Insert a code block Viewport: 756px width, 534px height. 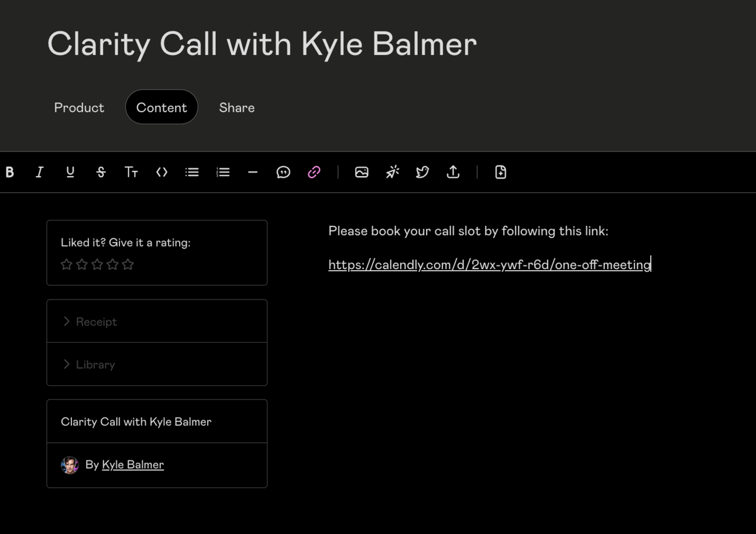(x=161, y=172)
